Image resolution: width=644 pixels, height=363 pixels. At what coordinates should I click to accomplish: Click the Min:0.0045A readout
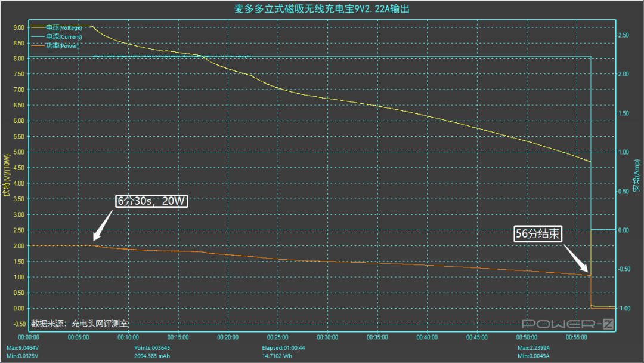click(x=533, y=356)
